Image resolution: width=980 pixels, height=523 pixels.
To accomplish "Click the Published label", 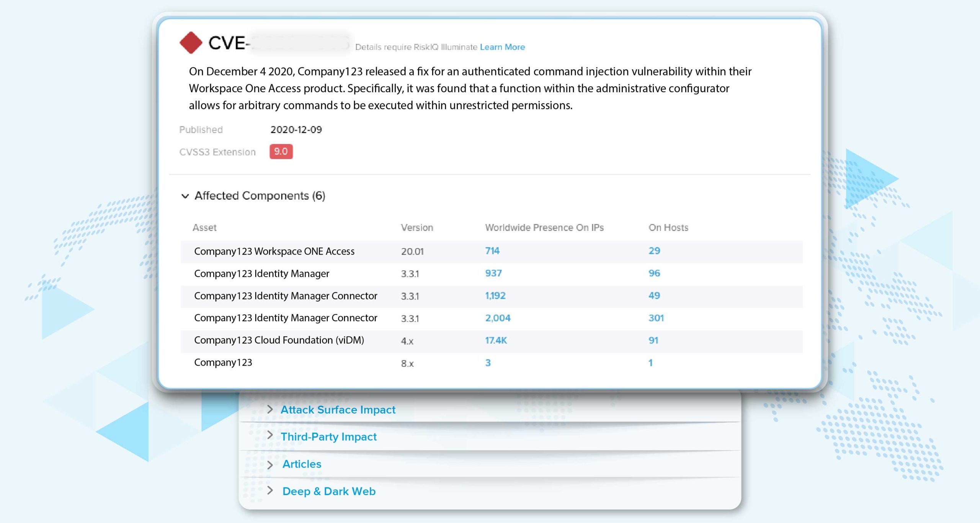I will click(x=201, y=129).
